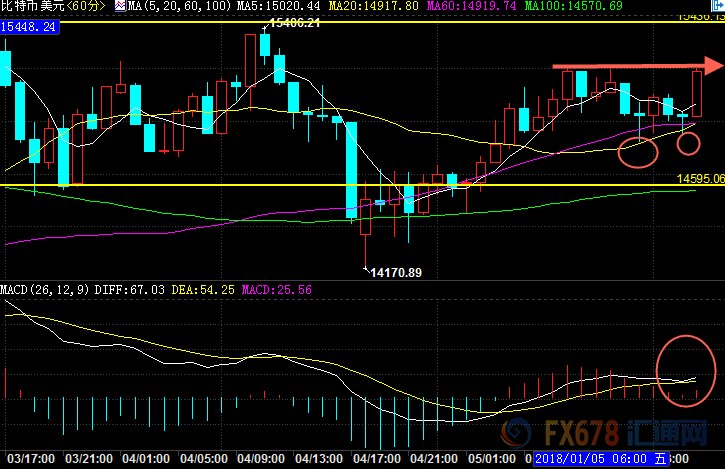Click the MA100 green value label
This screenshot has height=469, width=725.
point(573,6)
